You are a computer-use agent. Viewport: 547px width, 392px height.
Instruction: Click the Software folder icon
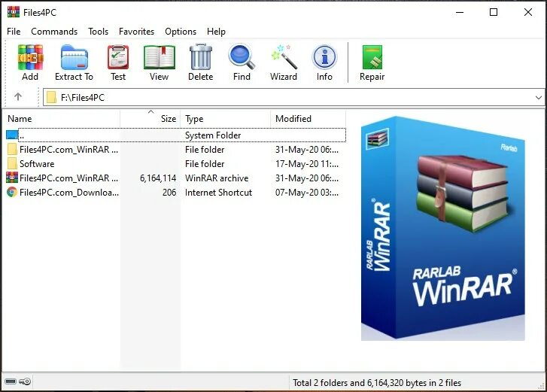pos(12,163)
